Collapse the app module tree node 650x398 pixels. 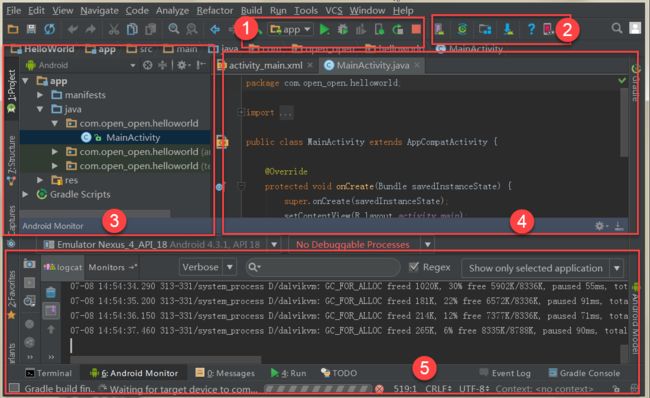point(25,81)
